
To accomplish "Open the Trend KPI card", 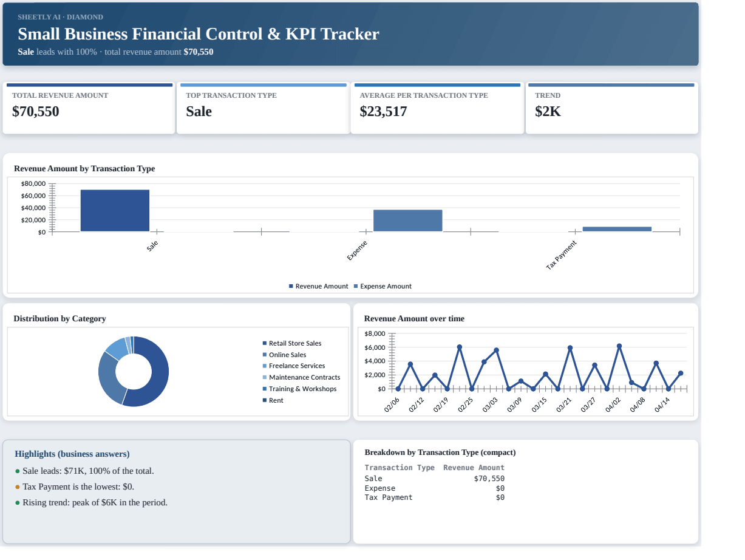I will pos(611,108).
